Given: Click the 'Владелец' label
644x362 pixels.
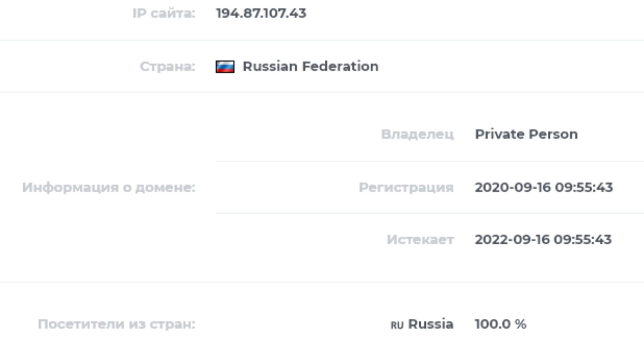Looking at the screenshot, I should [417, 134].
